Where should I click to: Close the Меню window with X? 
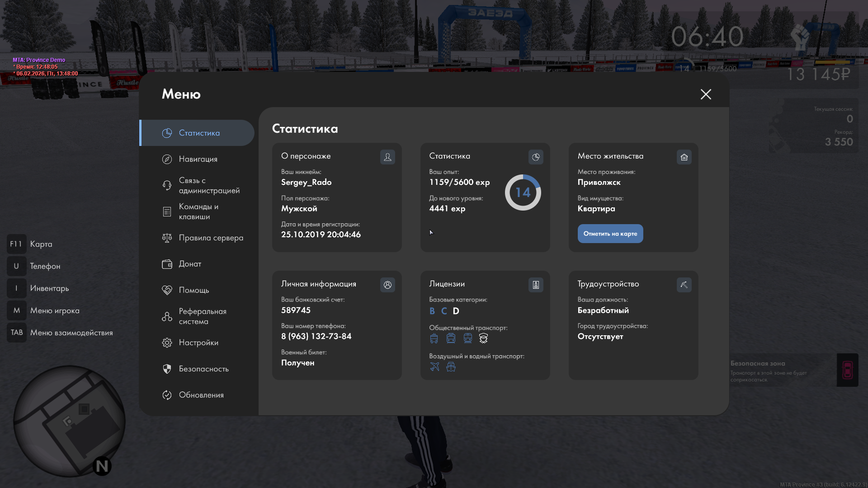point(706,94)
